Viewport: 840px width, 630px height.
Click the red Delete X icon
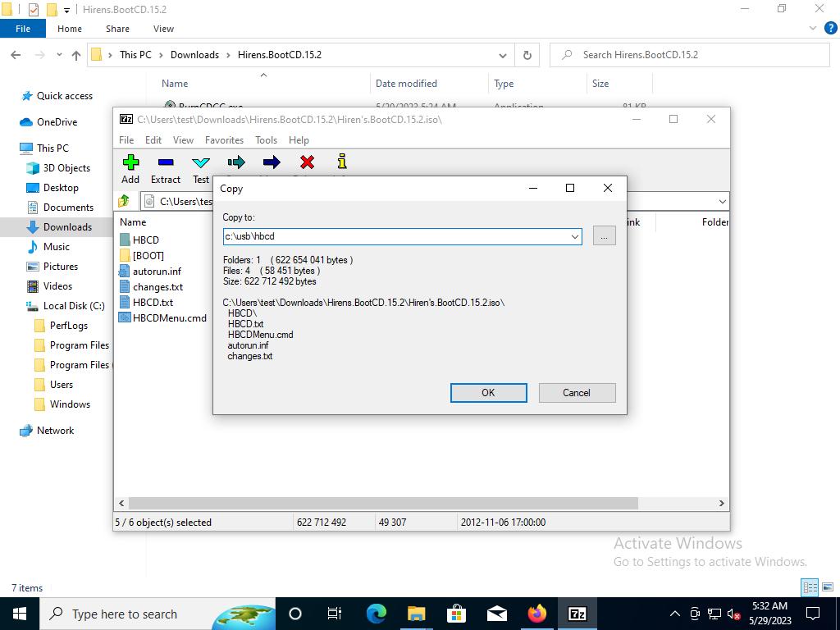[x=307, y=162]
